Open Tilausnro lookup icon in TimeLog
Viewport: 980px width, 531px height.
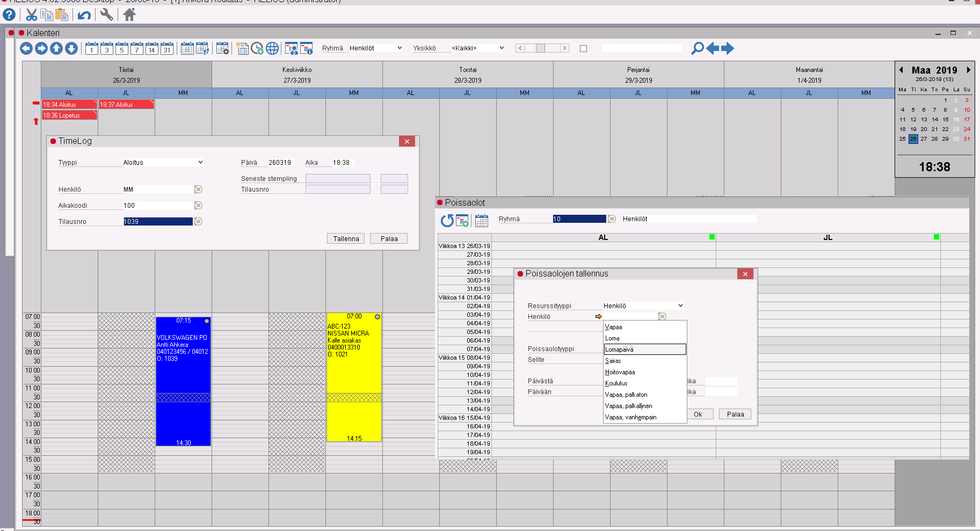point(198,221)
